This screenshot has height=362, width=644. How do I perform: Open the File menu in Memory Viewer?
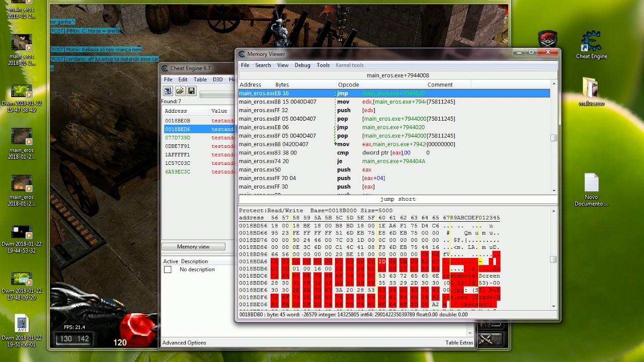[x=245, y=65]
